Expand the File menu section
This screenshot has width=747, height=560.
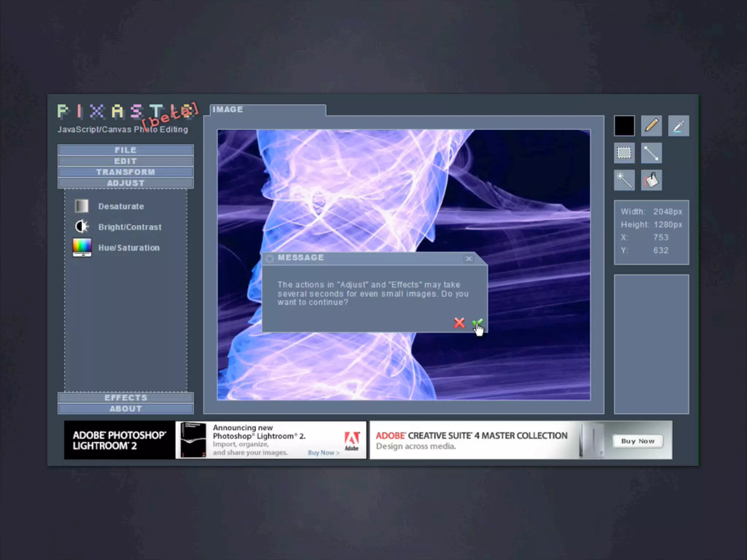pyautogui.click(x=125, y=150)
